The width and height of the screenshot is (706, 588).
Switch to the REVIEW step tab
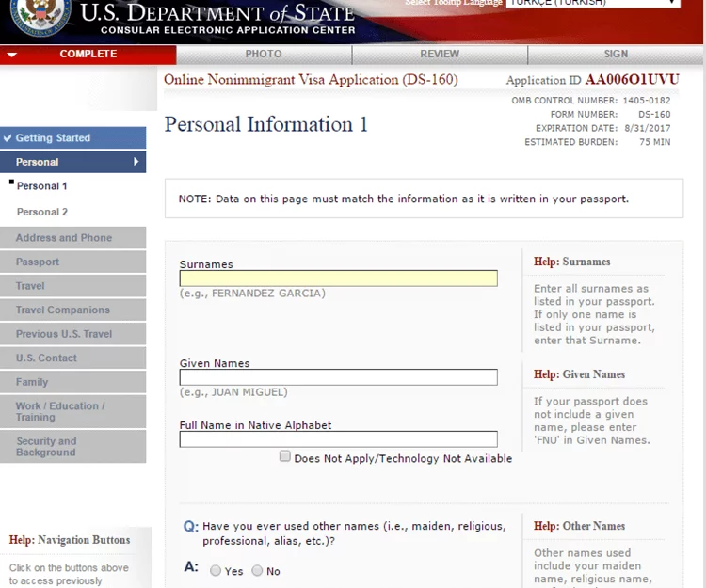[440, 55]
